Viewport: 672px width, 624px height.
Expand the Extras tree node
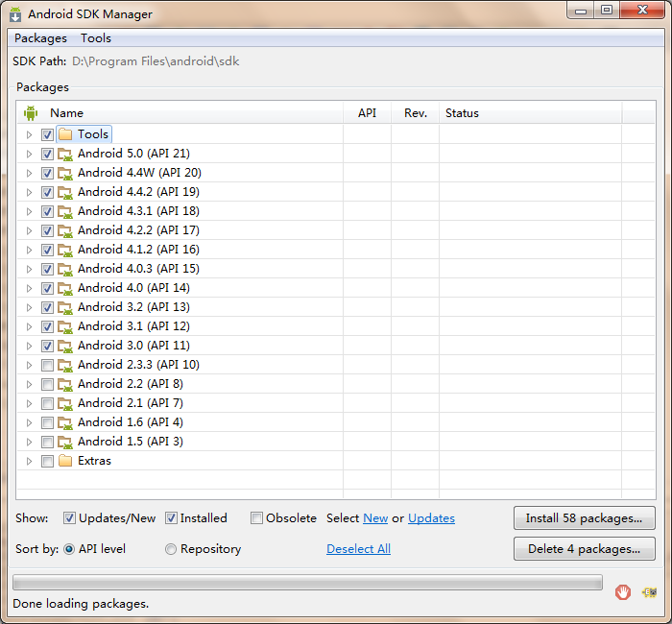(29, 461)
